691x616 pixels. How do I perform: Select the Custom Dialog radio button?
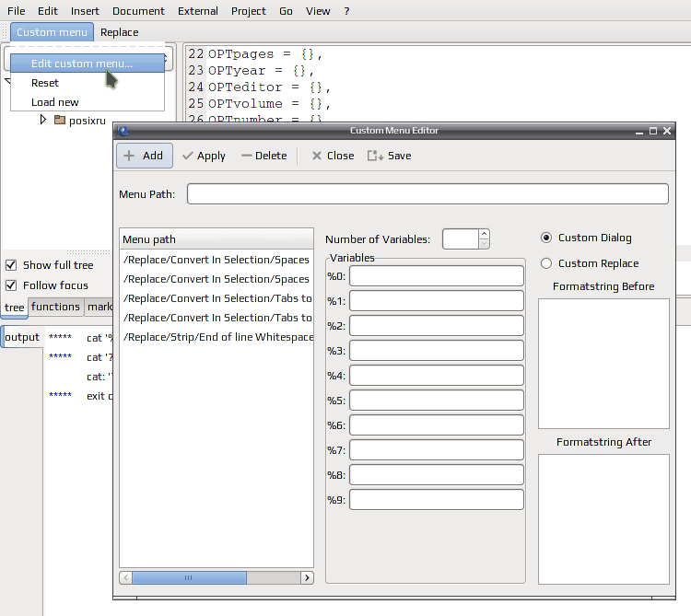pyautogui.click(x=546, y=238)
